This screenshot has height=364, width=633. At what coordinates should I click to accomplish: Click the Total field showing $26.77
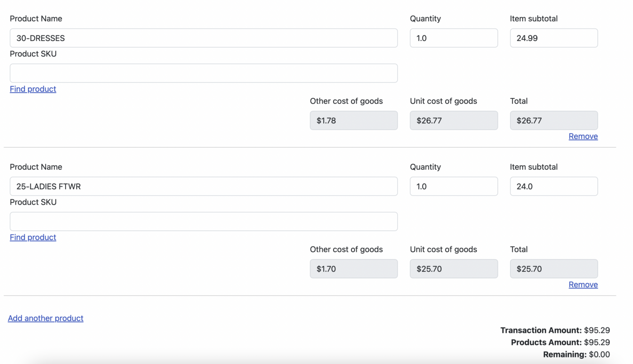click(553, 120)
